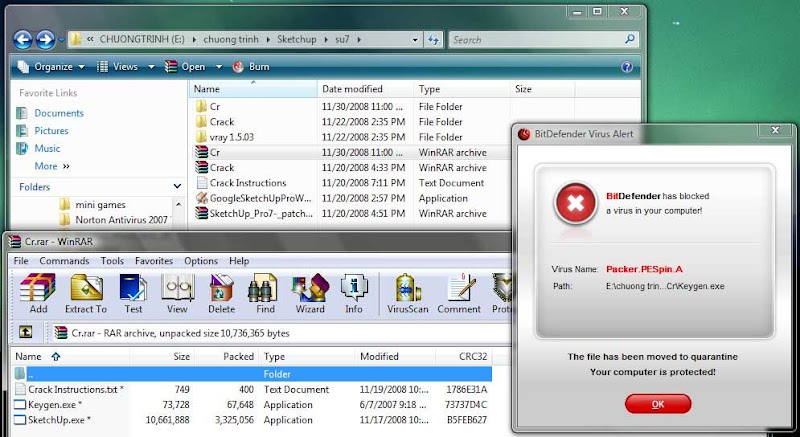
Task: Open Pictures favorite link
Action: coord(51,131)
